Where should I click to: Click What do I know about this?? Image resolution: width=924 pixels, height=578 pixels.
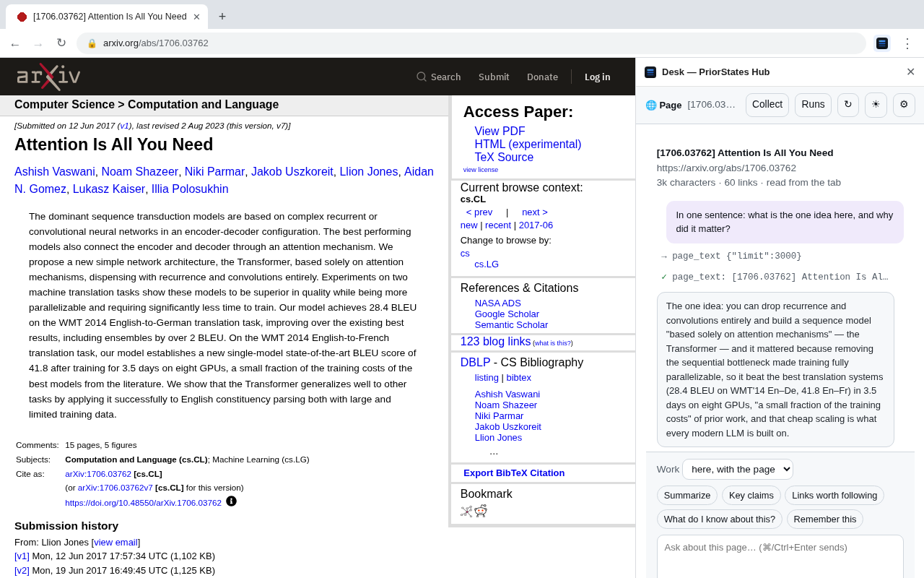point(720,519)
